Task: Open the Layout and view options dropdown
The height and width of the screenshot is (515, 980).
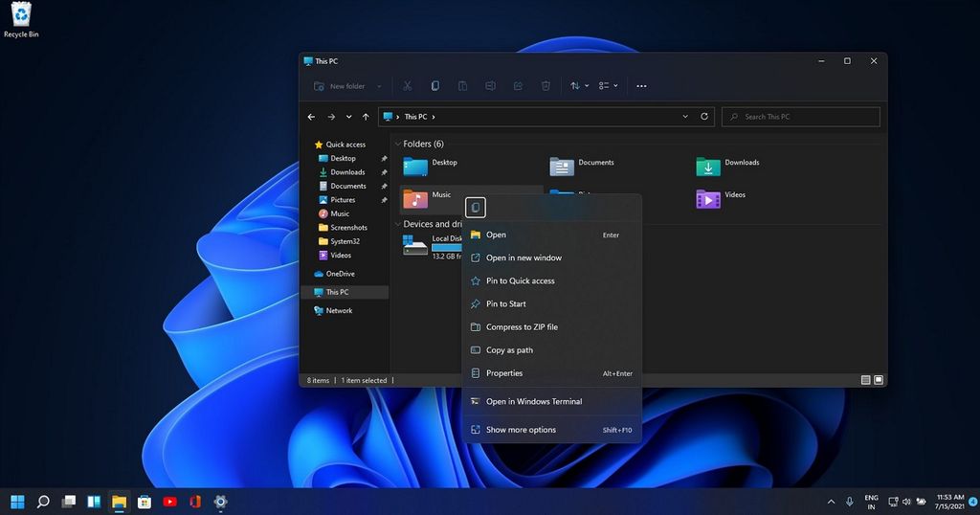Action: click(608, 86)
